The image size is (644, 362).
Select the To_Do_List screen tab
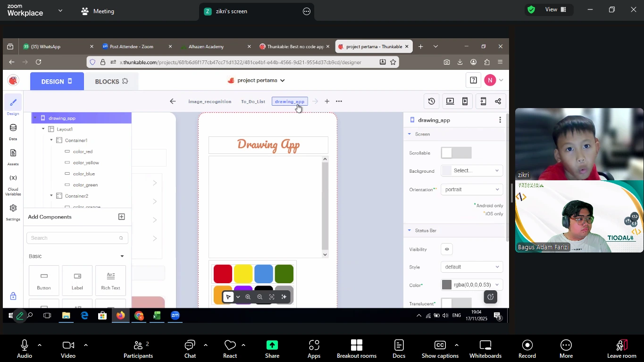click(x=253, y=101)
